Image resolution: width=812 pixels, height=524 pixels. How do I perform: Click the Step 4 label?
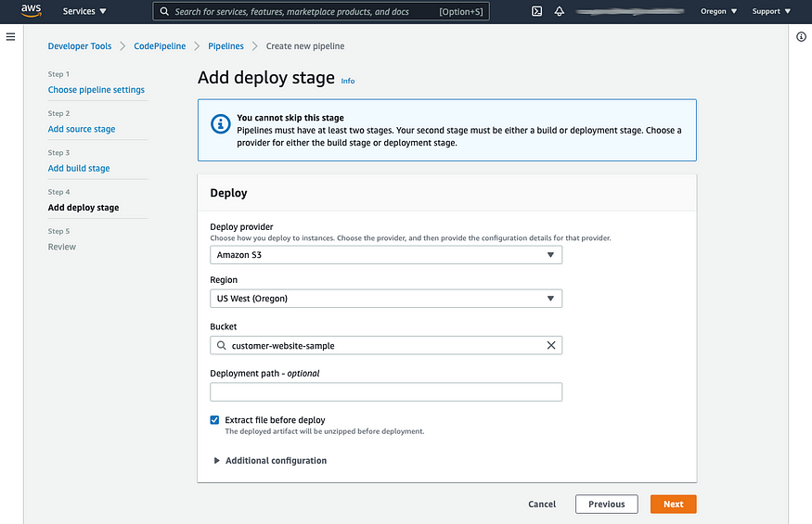pyautogui.click(x=59, y=192)
